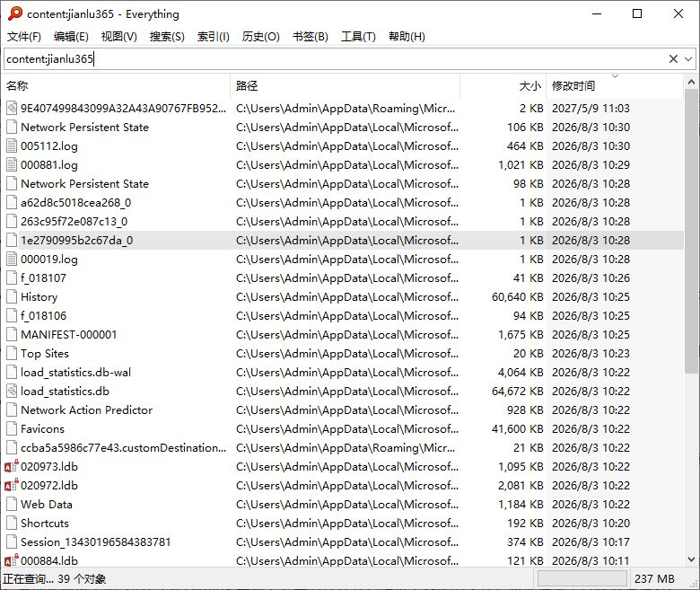Click path cell of the Top Sites row
This screenshot has height=590, width=700.
click(x=347, y=353)
